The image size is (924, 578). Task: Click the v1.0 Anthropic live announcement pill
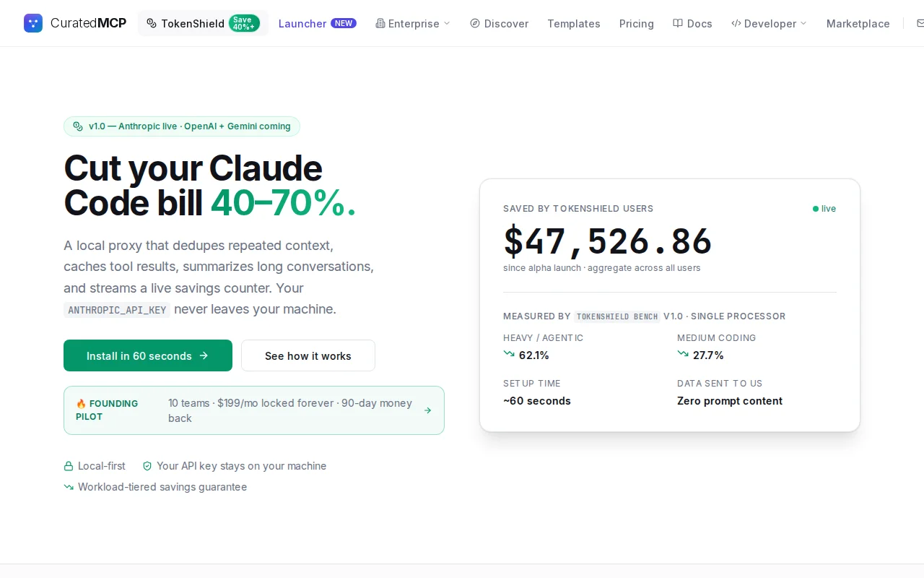coord(182,126)
